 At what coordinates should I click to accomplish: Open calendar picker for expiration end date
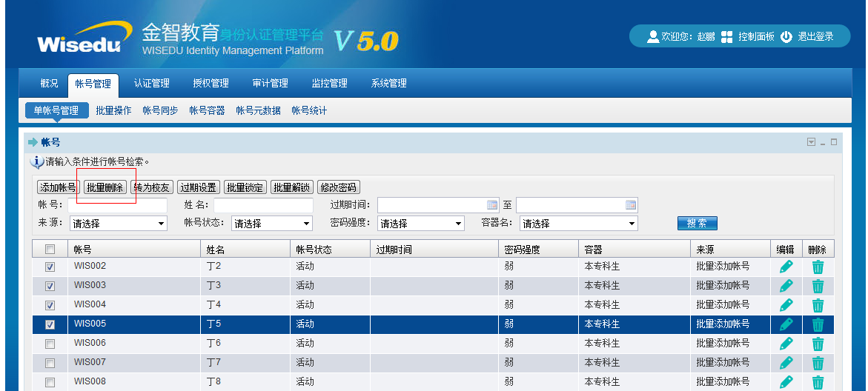coord(631,205)
